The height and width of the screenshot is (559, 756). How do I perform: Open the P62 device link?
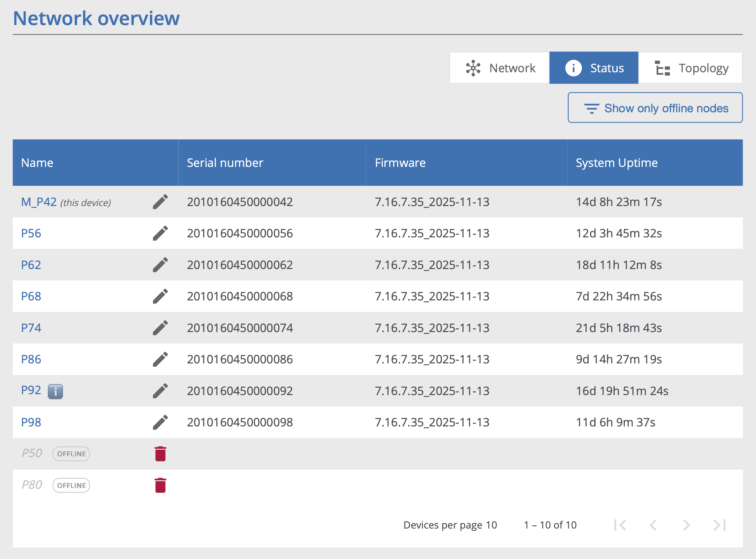point(31,265)
